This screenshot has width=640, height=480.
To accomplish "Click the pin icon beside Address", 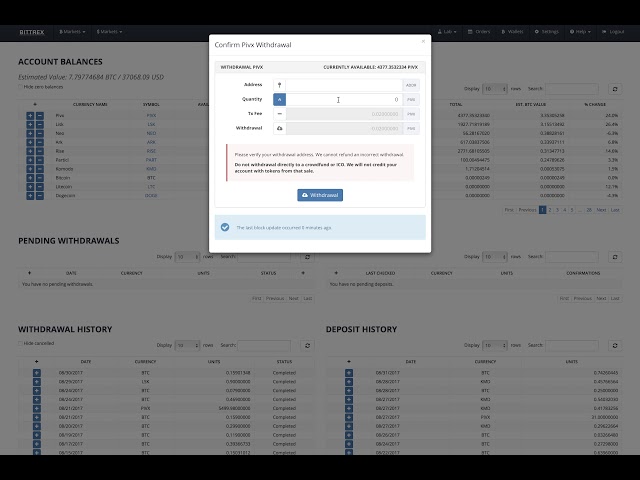I will (x=280, y=85).
